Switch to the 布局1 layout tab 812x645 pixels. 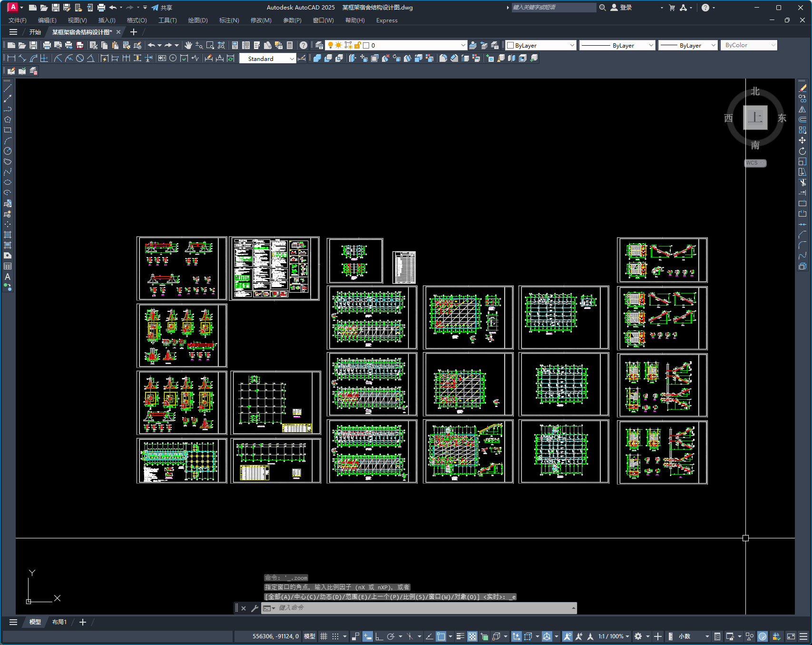click(x=59, y=622)
